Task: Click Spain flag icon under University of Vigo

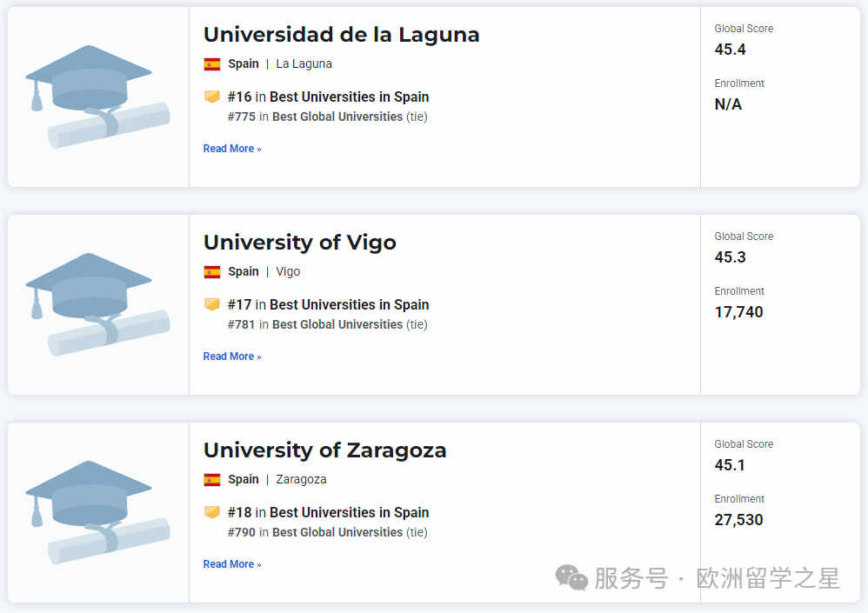Action: [x=212, y=271]
